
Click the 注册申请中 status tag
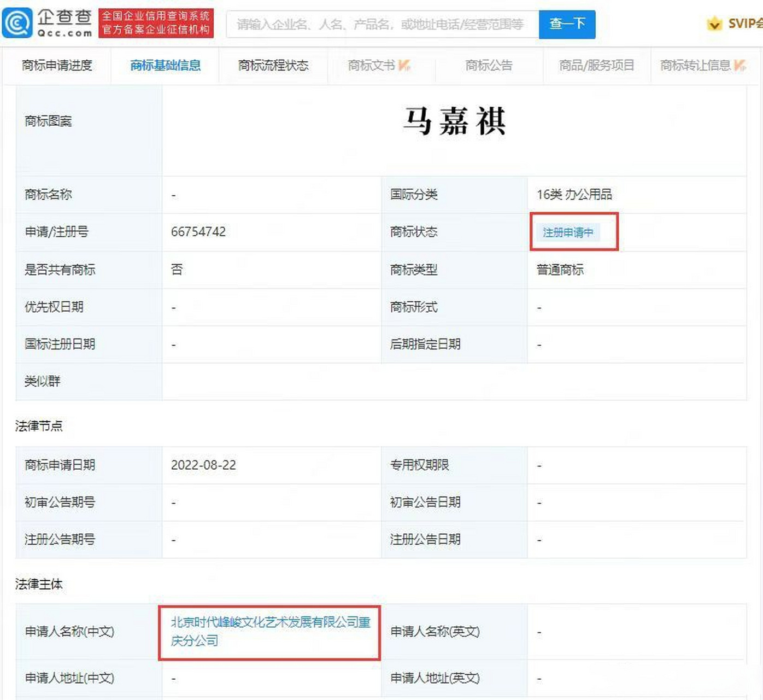pos(568,232)
